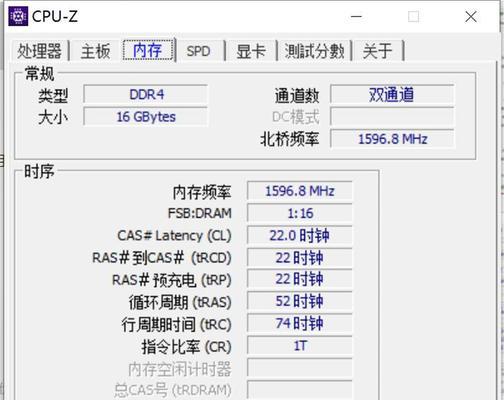Screen dimensions: 504x400
Task: Click the 双通道 channel field
Action: coord(392,95)
